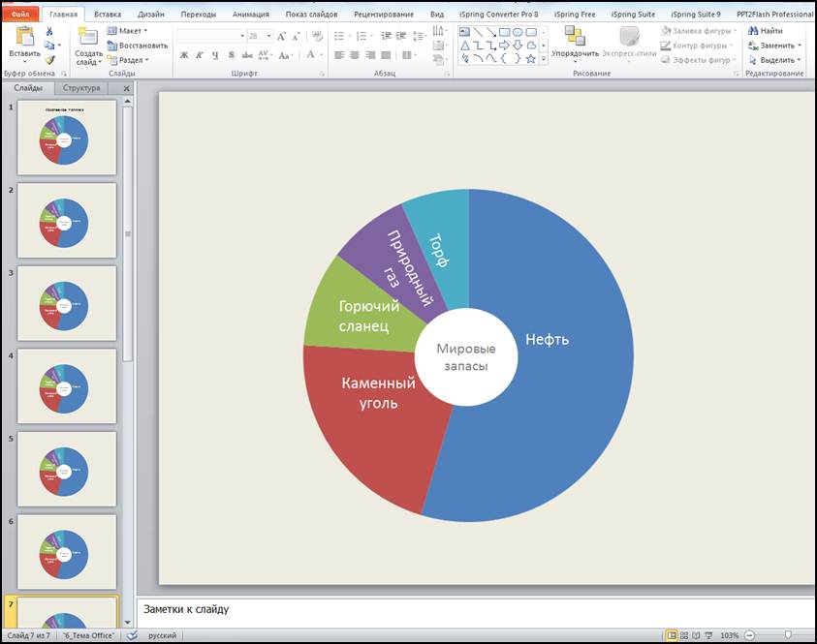
Task: Click the Заметки к слайду notes field
Action: 476,612
